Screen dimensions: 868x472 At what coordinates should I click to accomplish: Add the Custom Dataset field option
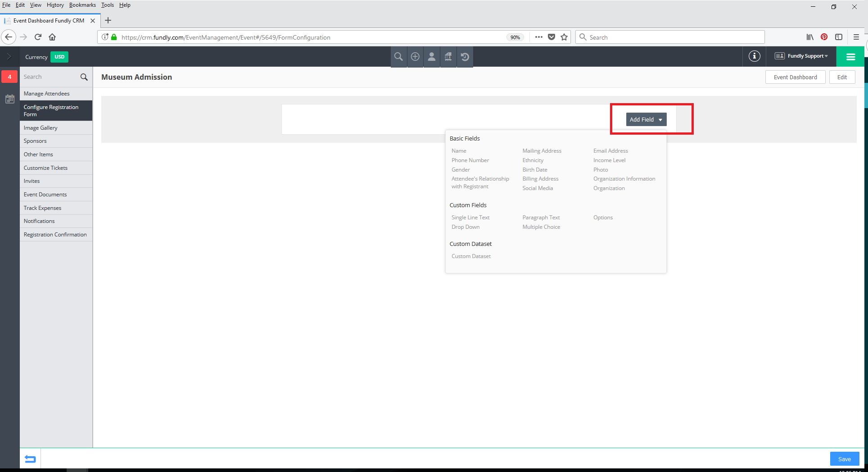[471, 256]
